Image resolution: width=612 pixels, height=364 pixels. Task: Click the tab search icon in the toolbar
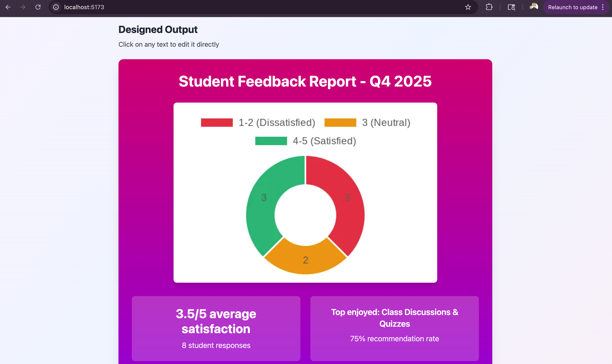pos(511,7)
